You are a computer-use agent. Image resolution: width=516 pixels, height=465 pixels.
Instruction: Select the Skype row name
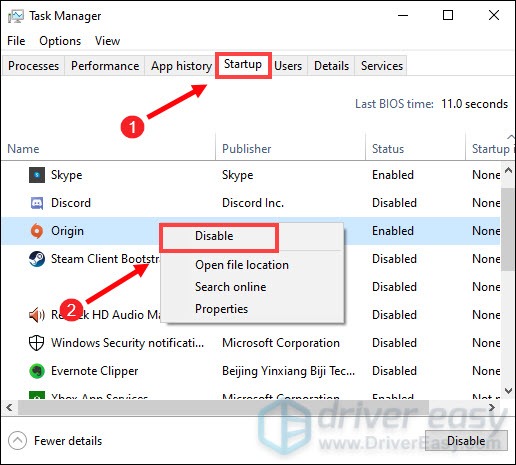tap(66, 175)
